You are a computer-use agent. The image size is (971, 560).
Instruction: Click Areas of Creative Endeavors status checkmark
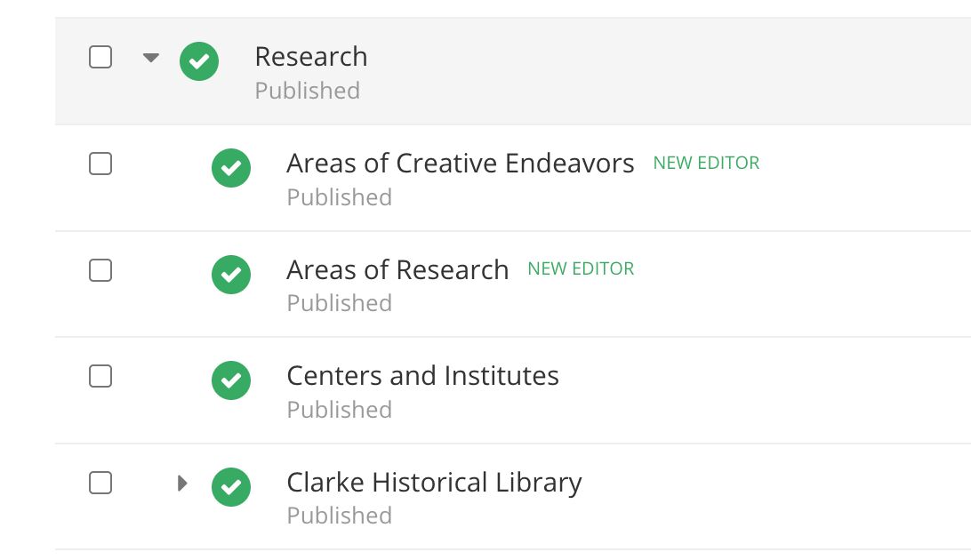[231, 168]
